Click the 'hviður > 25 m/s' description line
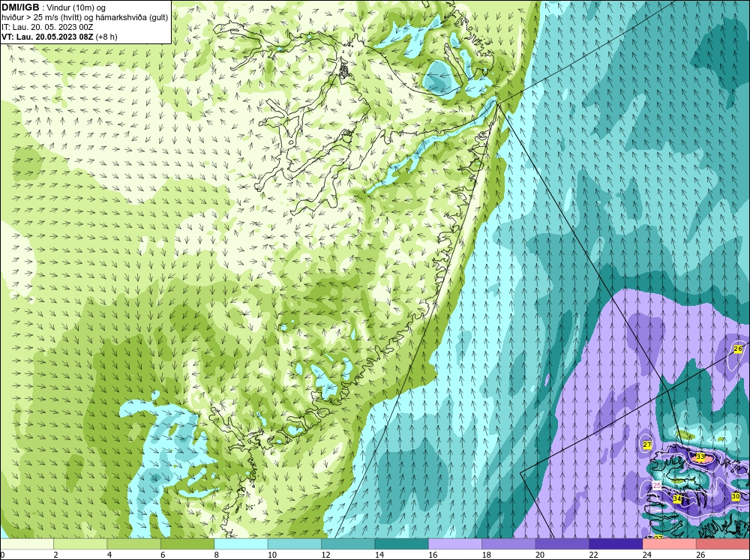The width and height of the screenshot is (750, 560). click(x=85, y=17)
